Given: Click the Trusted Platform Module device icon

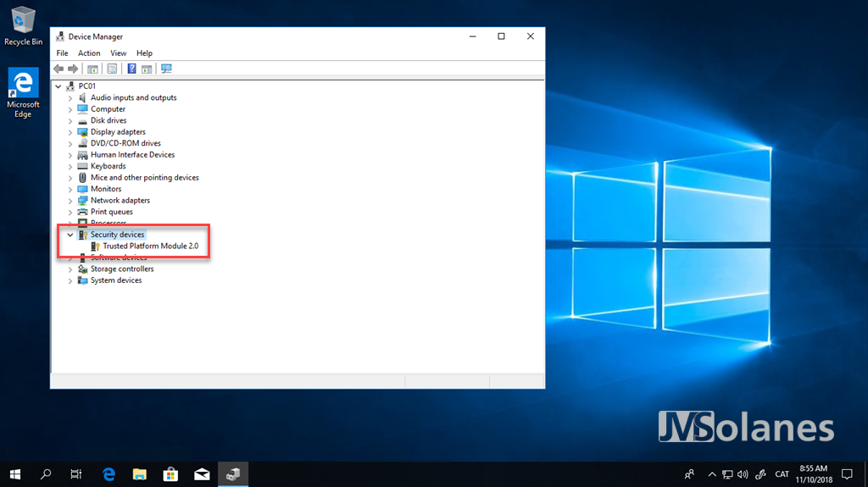Looking at the screenshot, I should 95,246.
